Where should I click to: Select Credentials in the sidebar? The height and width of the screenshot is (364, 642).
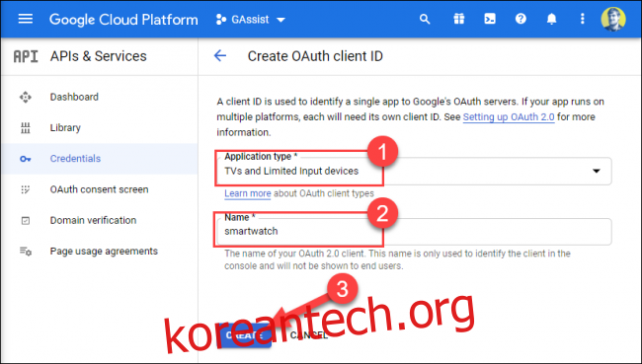click(99, 159)
